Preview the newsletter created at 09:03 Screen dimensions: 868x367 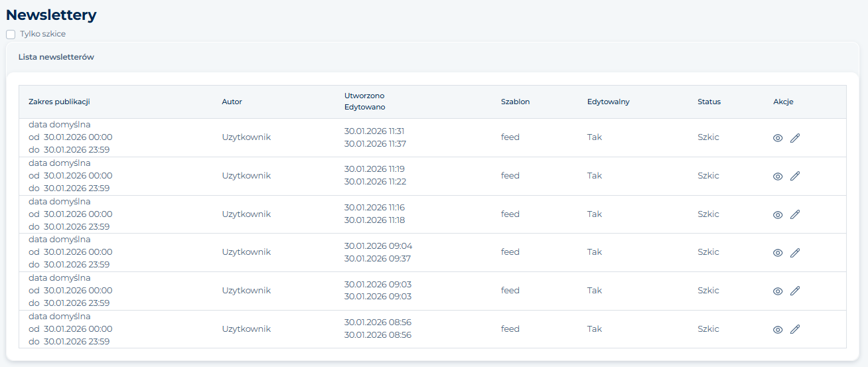coord(778,291)
